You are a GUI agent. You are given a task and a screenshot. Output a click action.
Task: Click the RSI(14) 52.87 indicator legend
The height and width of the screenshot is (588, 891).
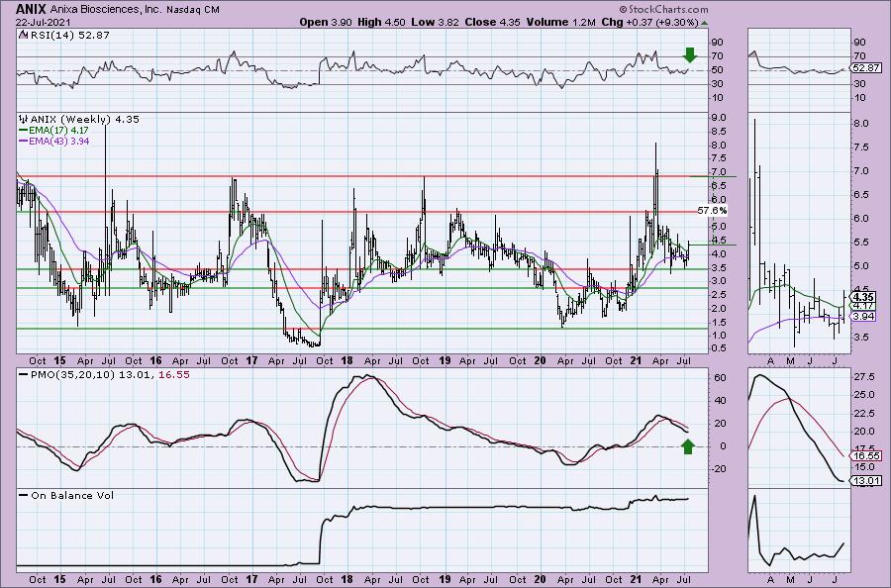coord(68,36)
